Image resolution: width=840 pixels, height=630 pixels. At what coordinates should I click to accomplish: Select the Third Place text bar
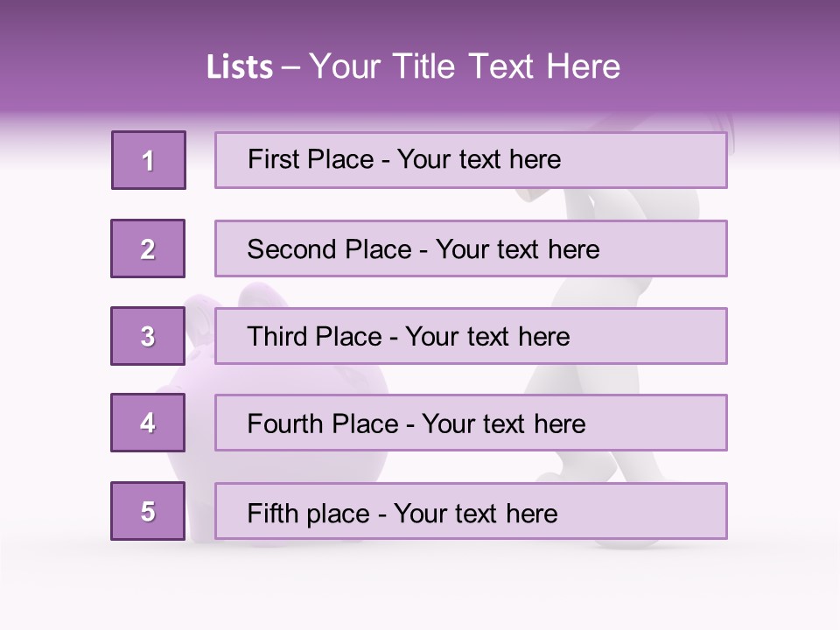(x=471, y=336)
